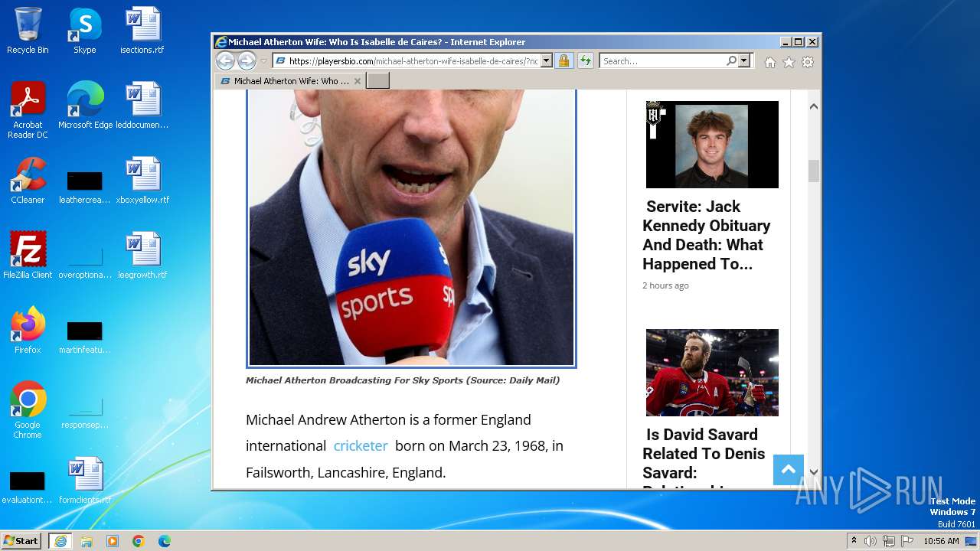
Task: Click the page scrollbar down arrow
Action: click(x=814, y=472)
